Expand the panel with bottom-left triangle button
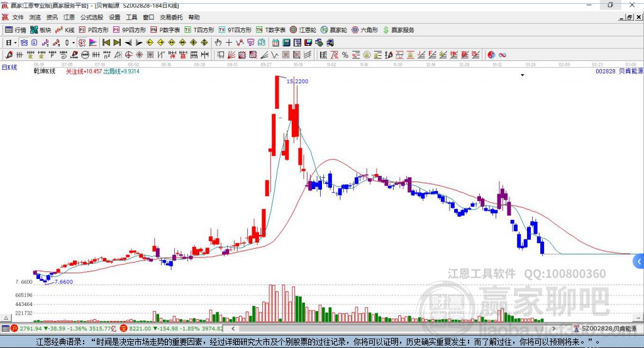 coord(6,318)
